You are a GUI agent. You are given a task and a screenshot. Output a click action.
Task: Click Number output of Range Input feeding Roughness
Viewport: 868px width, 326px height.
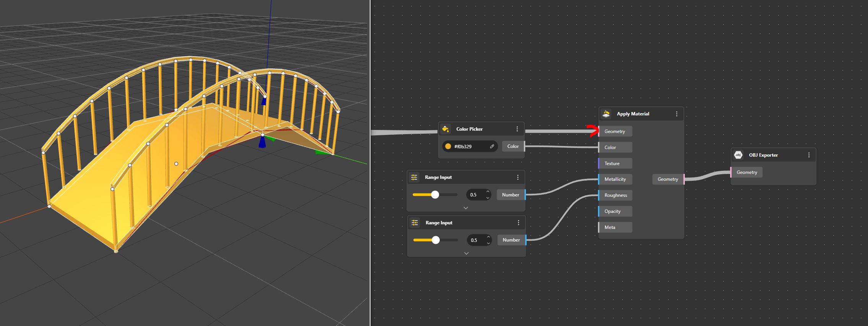click(x=512, y=240)
